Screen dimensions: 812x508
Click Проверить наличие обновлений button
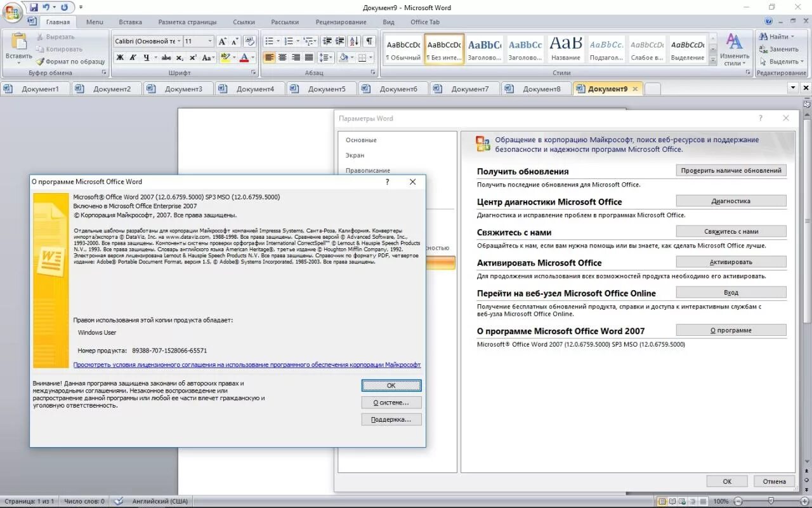point(731,170)
